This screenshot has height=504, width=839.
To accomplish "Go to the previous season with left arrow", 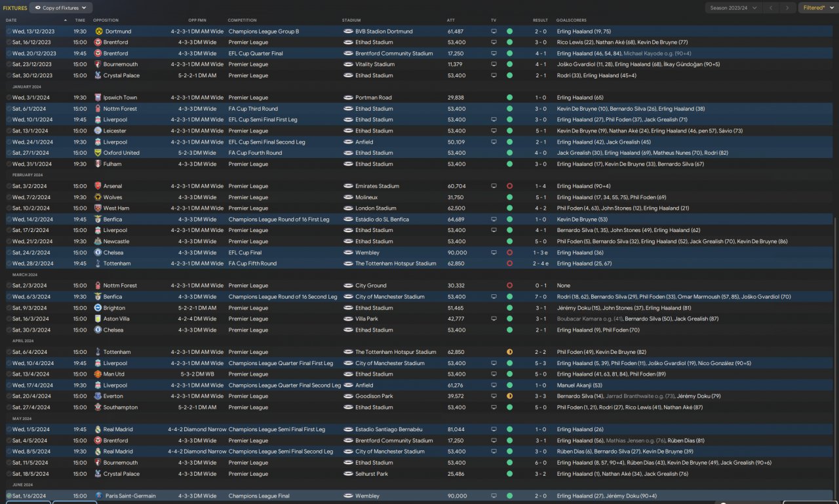I will (x=771, y=8).
